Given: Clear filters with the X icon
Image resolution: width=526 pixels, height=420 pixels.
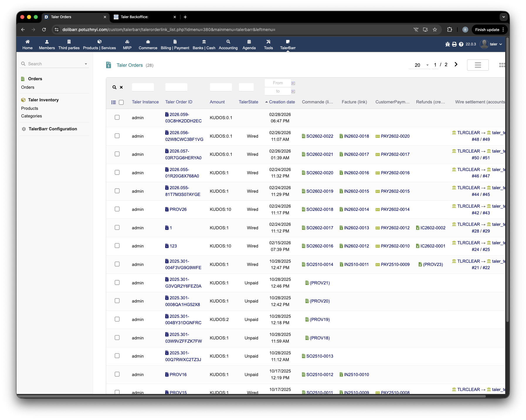Looking at the screenshot, I should pyautogui.click(x=121, y=87).
